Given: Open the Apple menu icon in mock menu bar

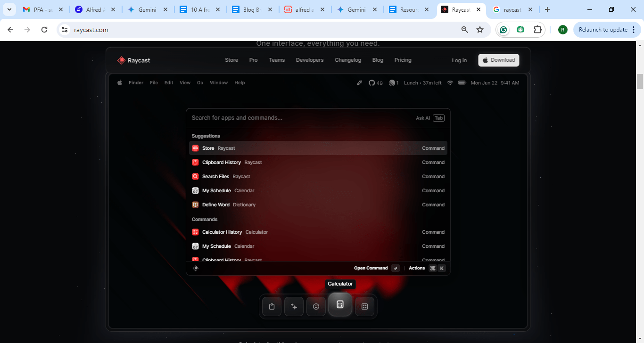Looking at the screenshot, I should tap(120, 82).
